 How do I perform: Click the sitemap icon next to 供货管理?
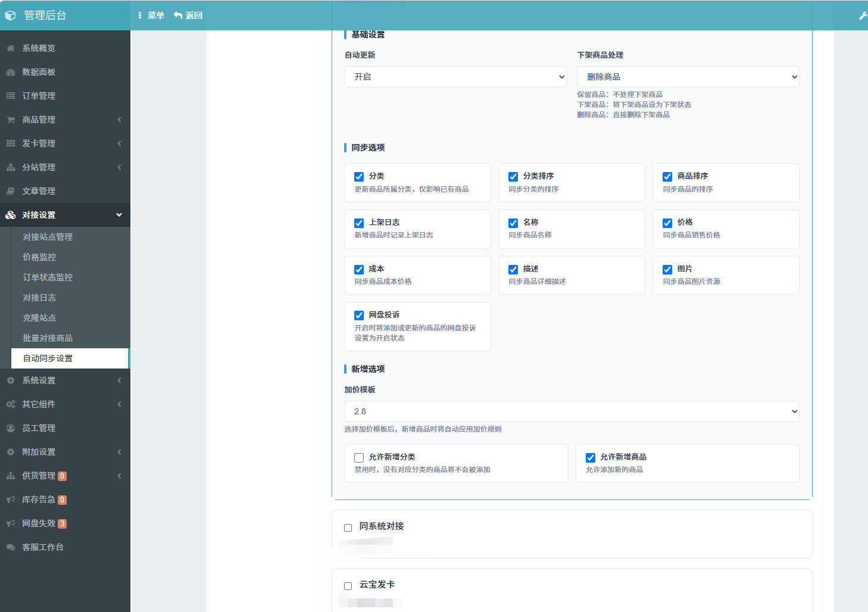pyautogui.click(x=11, y=476)
